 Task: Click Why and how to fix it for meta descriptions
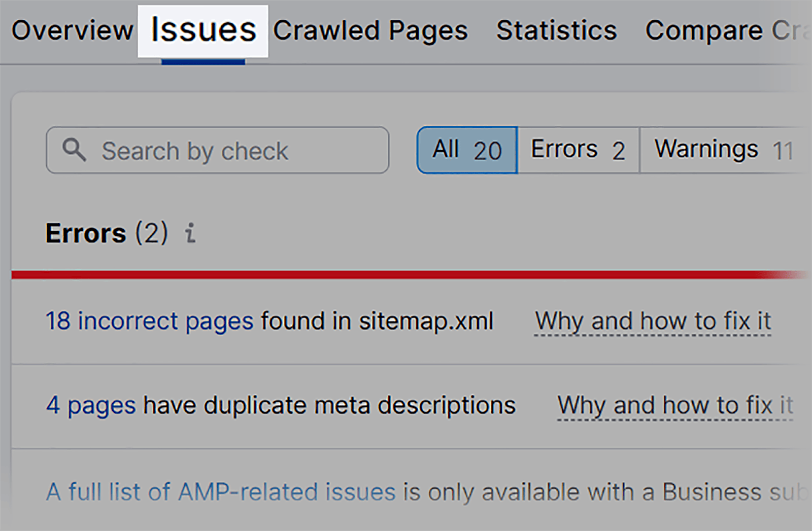[x=675, y=405]
